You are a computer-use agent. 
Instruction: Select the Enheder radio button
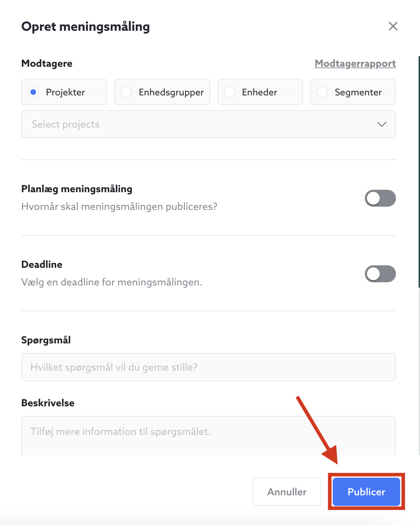coord(229,92)
